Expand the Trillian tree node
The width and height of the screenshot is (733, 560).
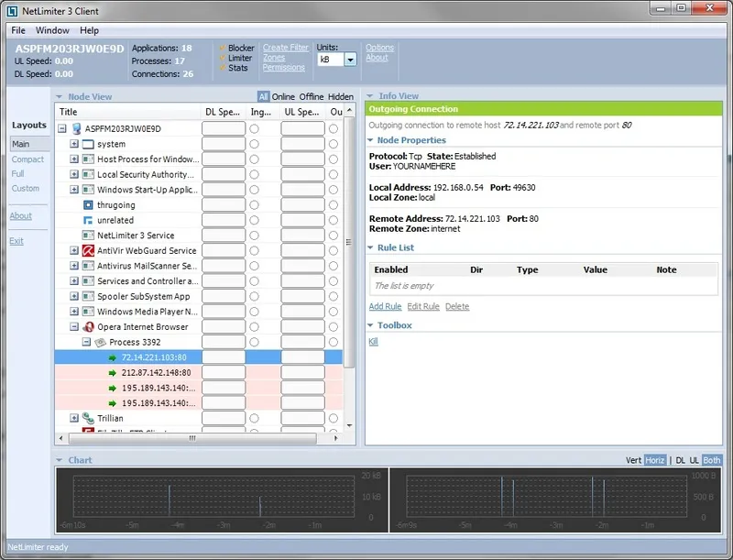(x=74, y=418)
